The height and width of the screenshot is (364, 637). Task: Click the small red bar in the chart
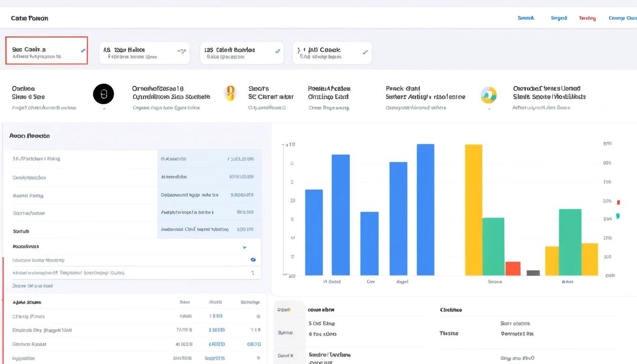513,268
